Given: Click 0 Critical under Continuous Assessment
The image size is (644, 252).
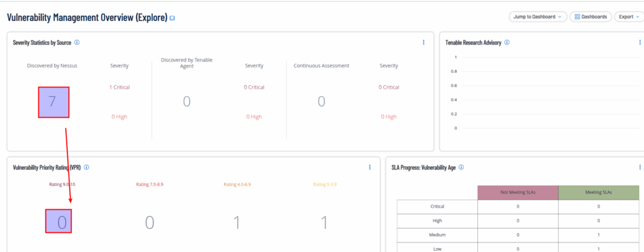Looking at the screenshot, I should [389, 87].
